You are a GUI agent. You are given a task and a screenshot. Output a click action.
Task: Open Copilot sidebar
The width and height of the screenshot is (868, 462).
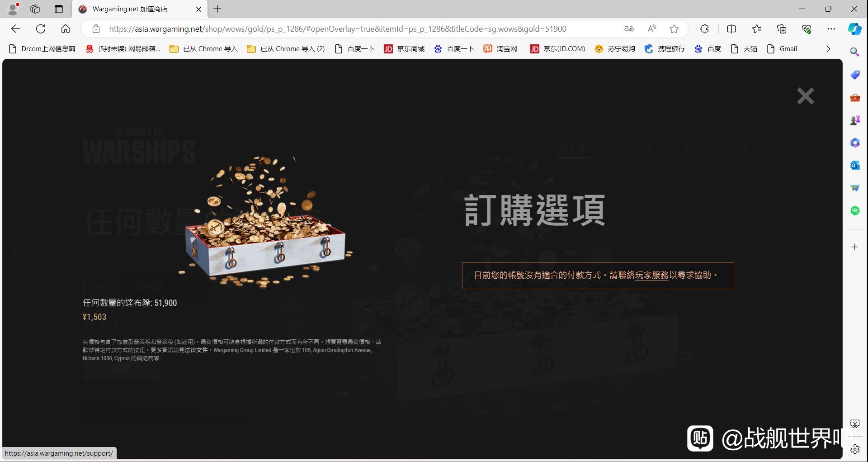click(854, 29)
